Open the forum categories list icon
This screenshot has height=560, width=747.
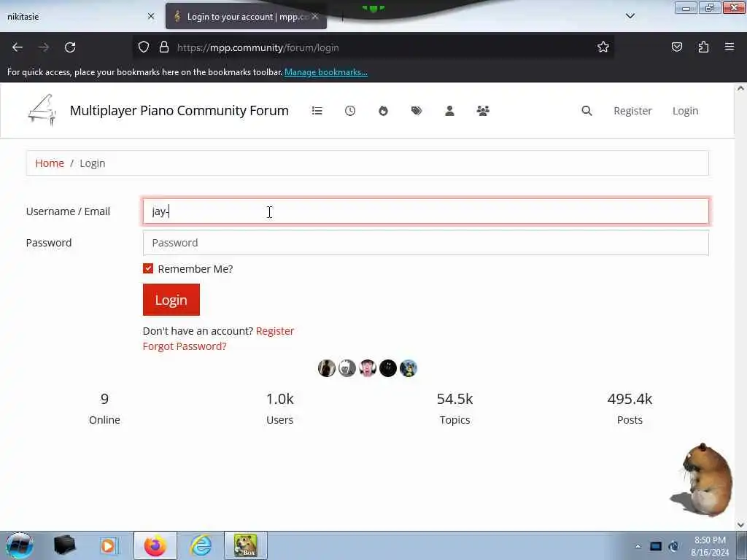click(x=317, y=111)
